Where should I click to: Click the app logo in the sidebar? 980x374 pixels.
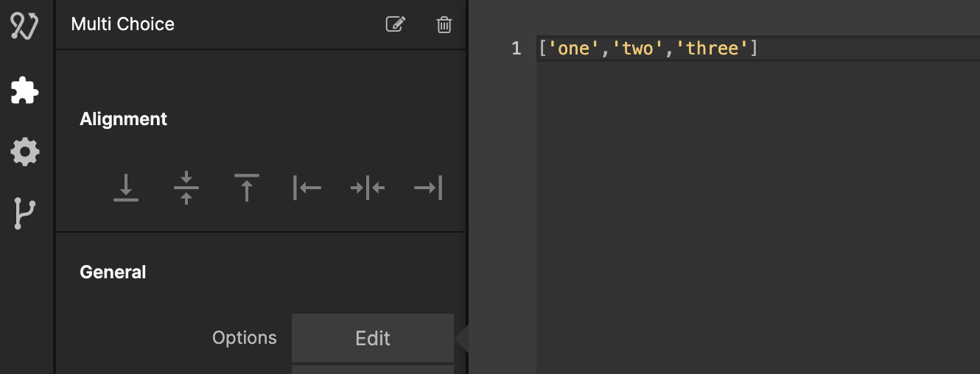(24, 26)
